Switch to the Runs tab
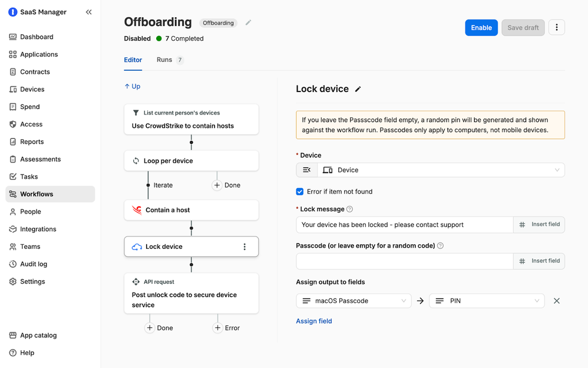 (x=164, y=60)
